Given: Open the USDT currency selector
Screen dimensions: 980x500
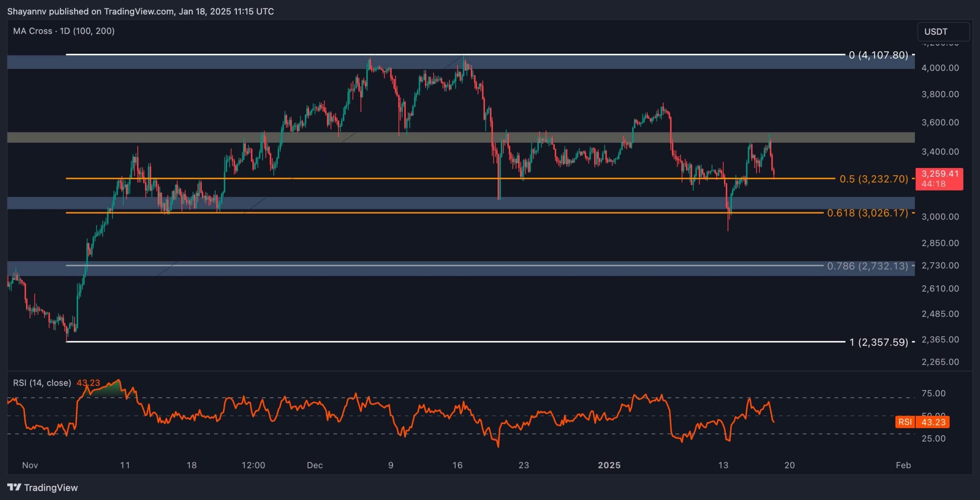Looking at the screenshot, I should pyautogui.click(x=943, y=32).
